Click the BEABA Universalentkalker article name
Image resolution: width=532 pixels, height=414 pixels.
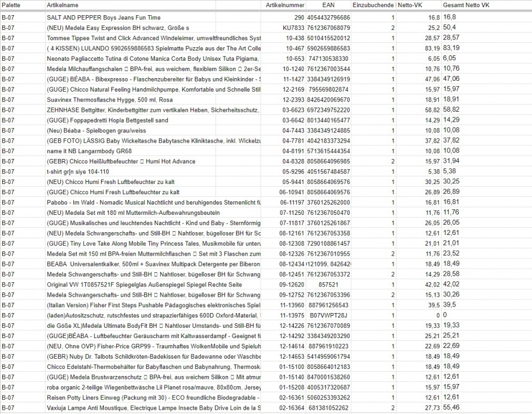[154, 264]
